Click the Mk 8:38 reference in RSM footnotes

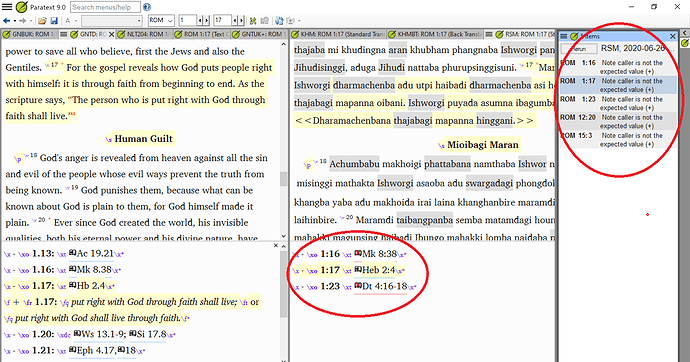379,254
